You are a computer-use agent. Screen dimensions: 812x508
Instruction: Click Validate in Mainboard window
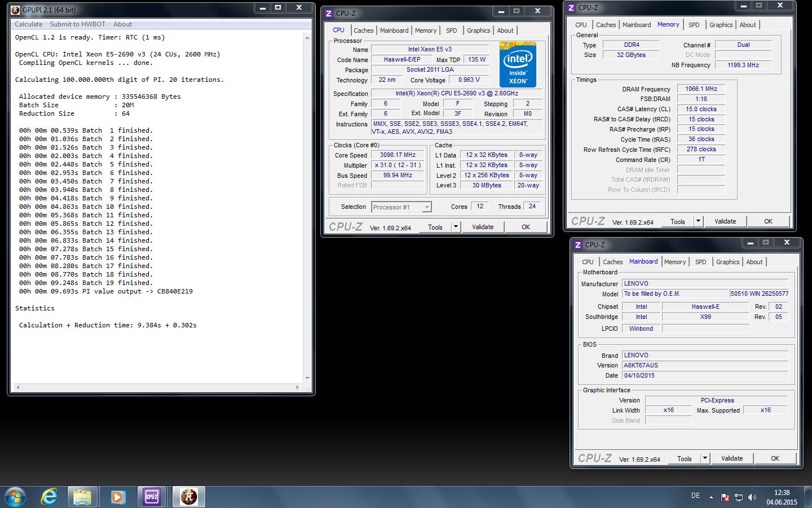point(732,458)
